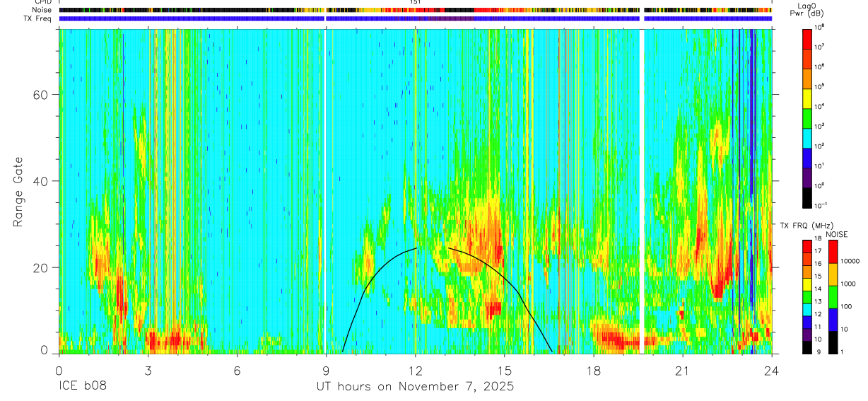Click the cyan segment of the TX FRQ legend bar
The height and width of the screenshot is (401, 868).
807,309
